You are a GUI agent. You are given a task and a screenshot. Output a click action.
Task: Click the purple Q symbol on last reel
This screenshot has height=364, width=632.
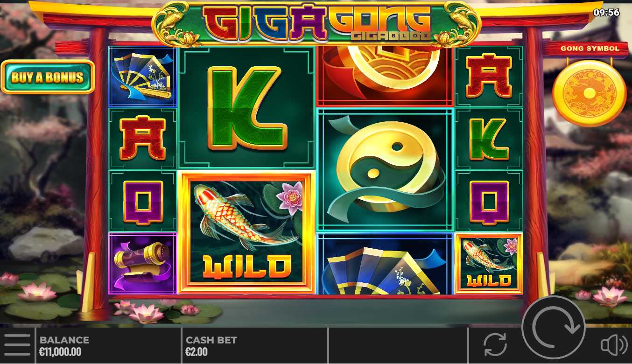coord(489,201)
